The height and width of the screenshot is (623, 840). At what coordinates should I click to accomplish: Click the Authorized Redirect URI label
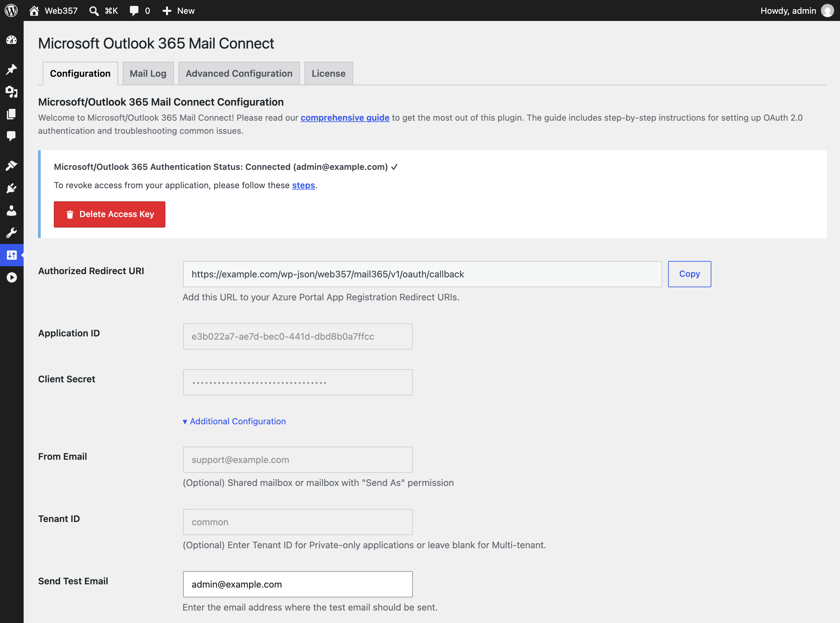91,271
